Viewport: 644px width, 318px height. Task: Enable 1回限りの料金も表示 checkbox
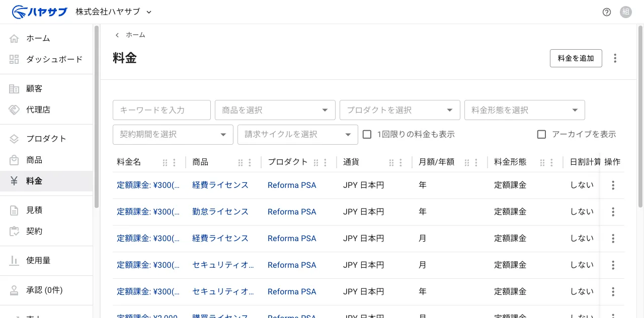point(367,134)
